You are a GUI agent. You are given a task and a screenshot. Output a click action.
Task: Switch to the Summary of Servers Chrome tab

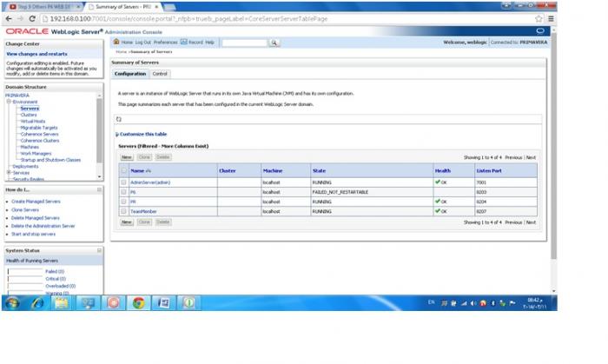(x=123, y=7)
